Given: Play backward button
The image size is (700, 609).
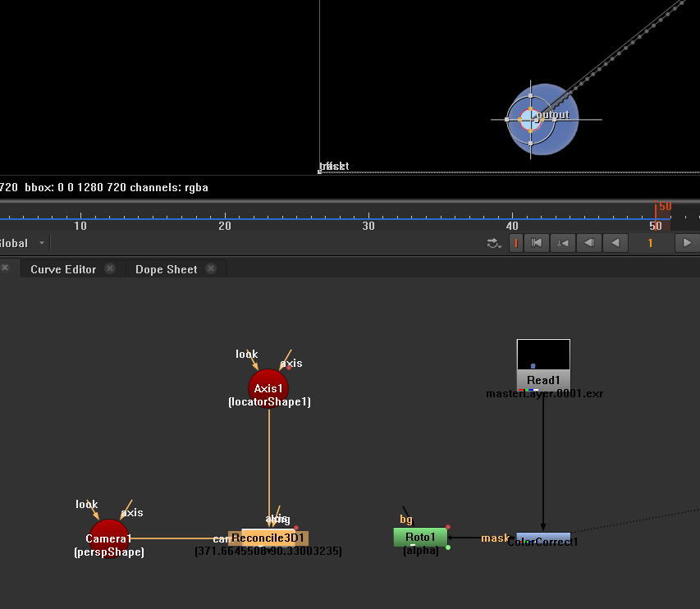Looking at the screenshot, I should tap(615, 243).
